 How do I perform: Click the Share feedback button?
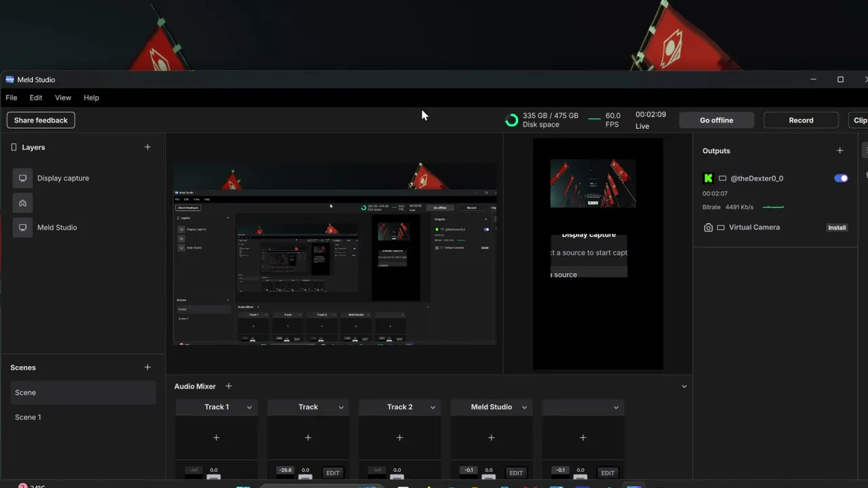[x=41, y=120]
